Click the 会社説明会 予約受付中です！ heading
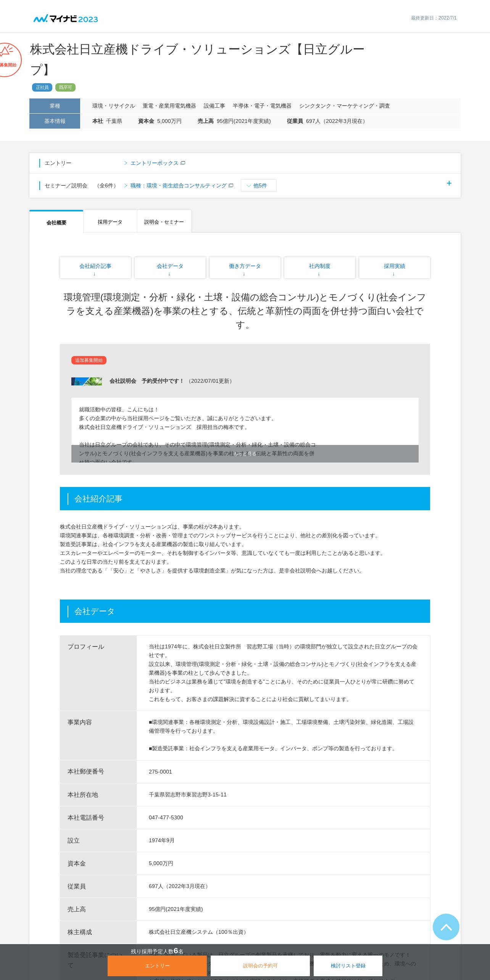The height and width of the screenshot is (980, 490). (147, 381)
